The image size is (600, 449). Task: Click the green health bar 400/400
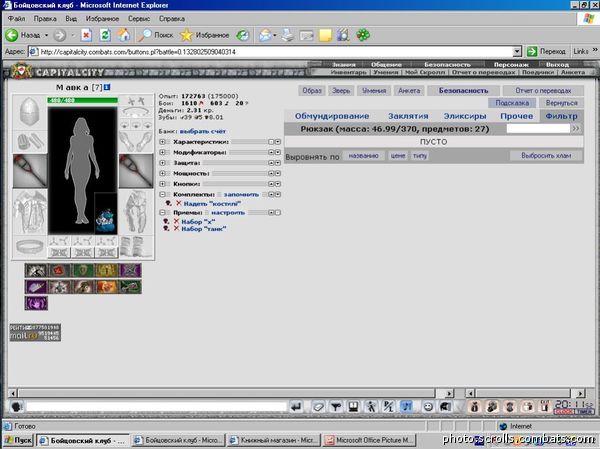(x=83, y=100)
